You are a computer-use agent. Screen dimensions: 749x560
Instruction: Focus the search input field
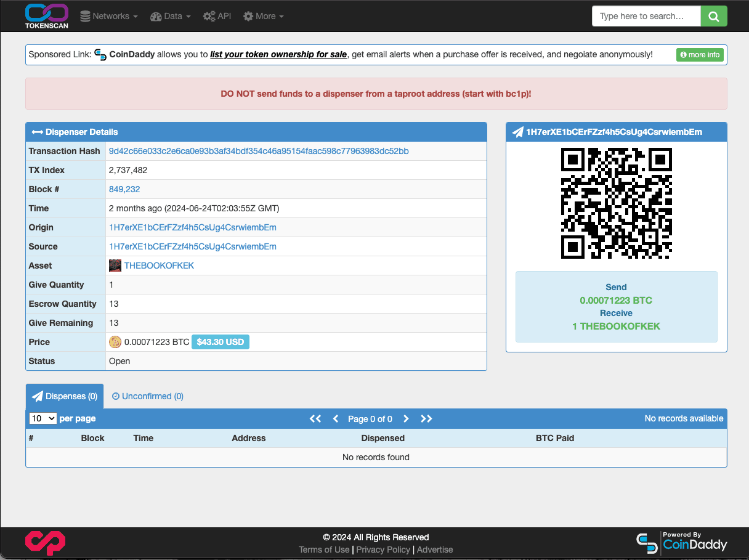(646, 16)
